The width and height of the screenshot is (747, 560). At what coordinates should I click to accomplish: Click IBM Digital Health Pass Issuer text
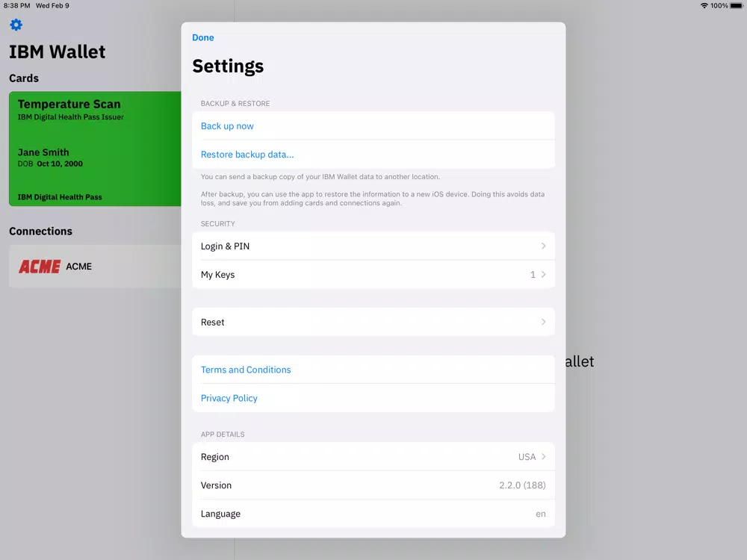[71, 117]
